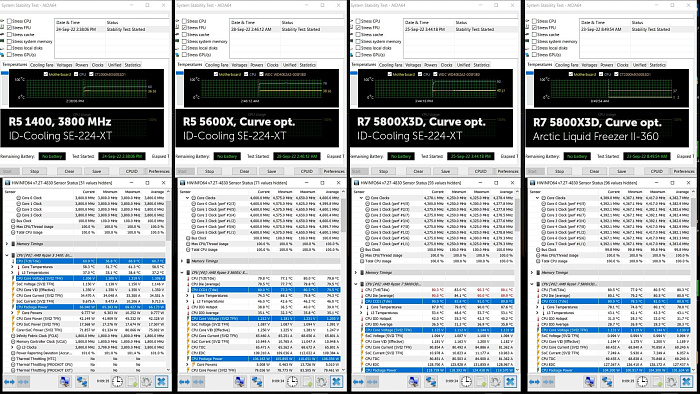700x394 pixels.
Task: Collapse the Core Clocks tree in R5 5600X sensors
Action: click(x=188, y=198)
